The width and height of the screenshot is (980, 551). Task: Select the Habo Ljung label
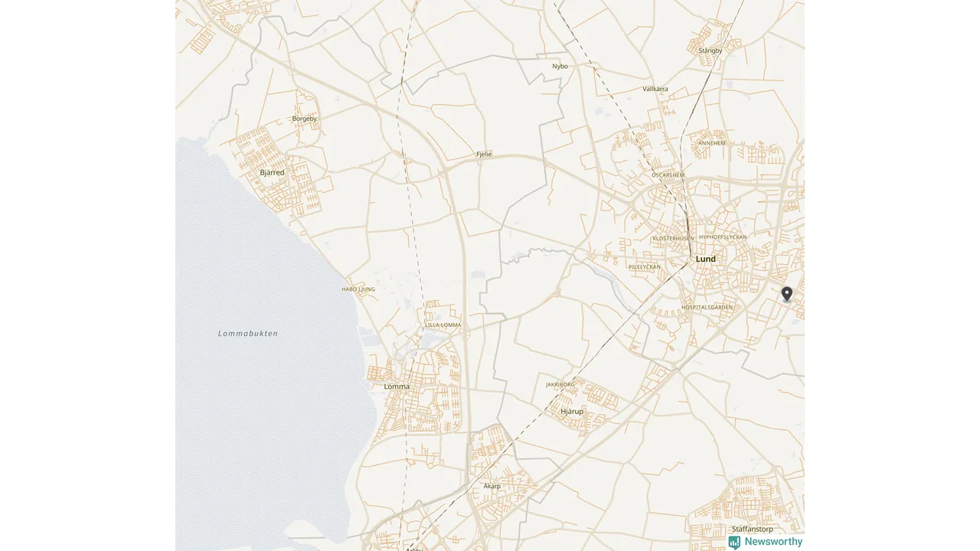coord(358,289)
